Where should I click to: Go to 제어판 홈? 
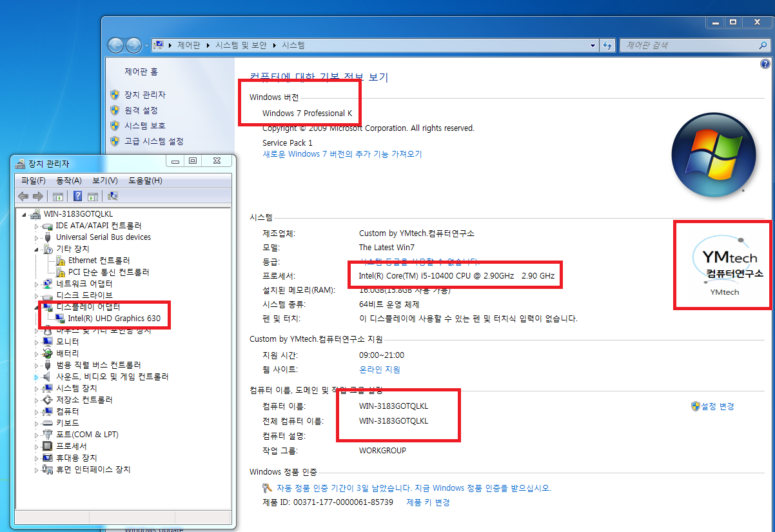pyautogui.click(x=141, y=72)
